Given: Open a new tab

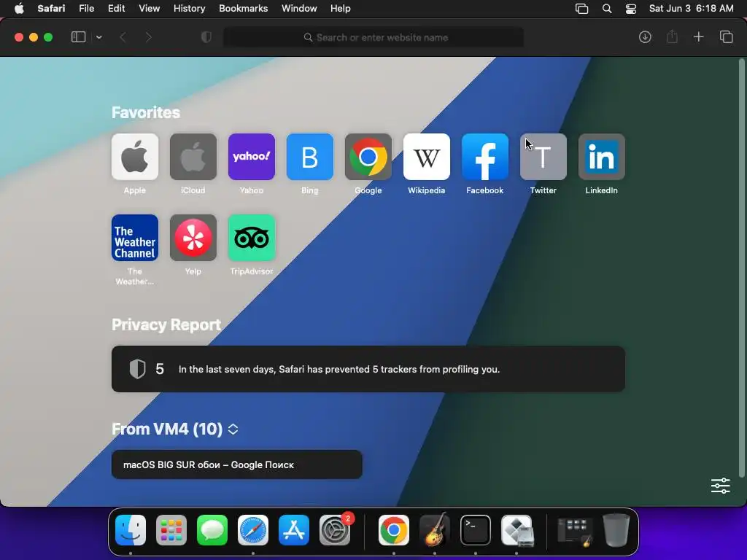Looking at the screenshot, I should (698, 37).
